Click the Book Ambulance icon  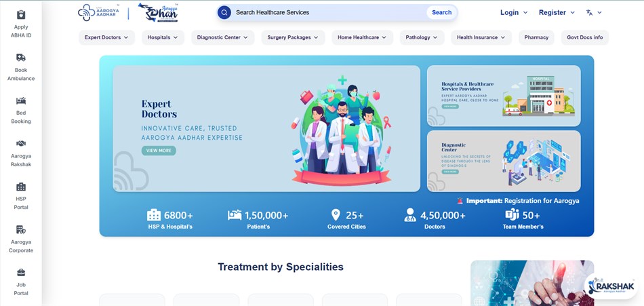pos(21,58)
